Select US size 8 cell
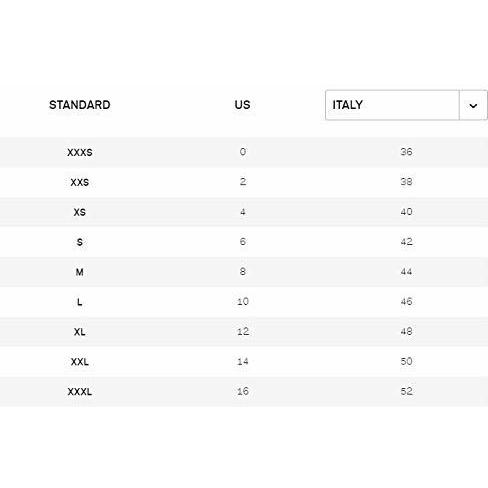The width and height of the screenshot is (488, 488). (243, 271)
